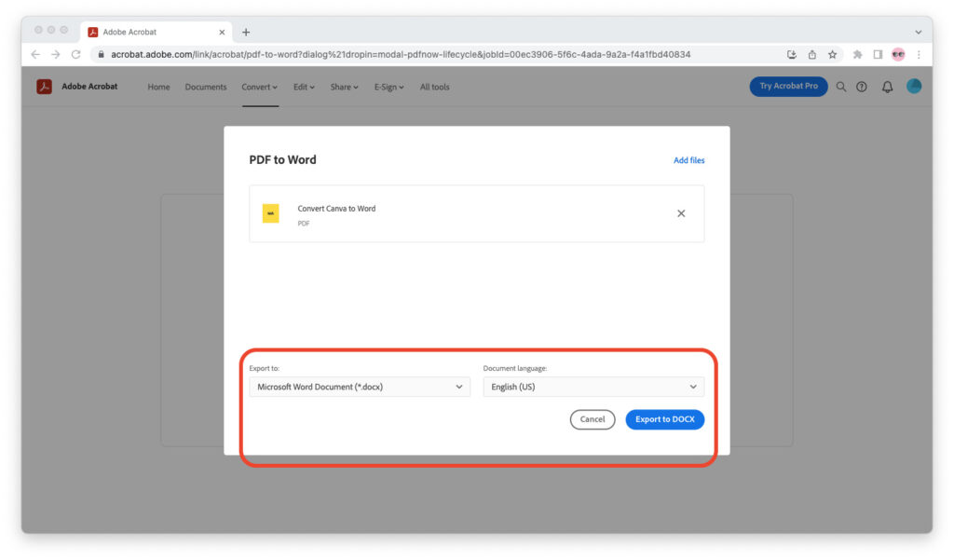Open browser share icon in address bar
This screenshot has width=954, height=560.
811,55
